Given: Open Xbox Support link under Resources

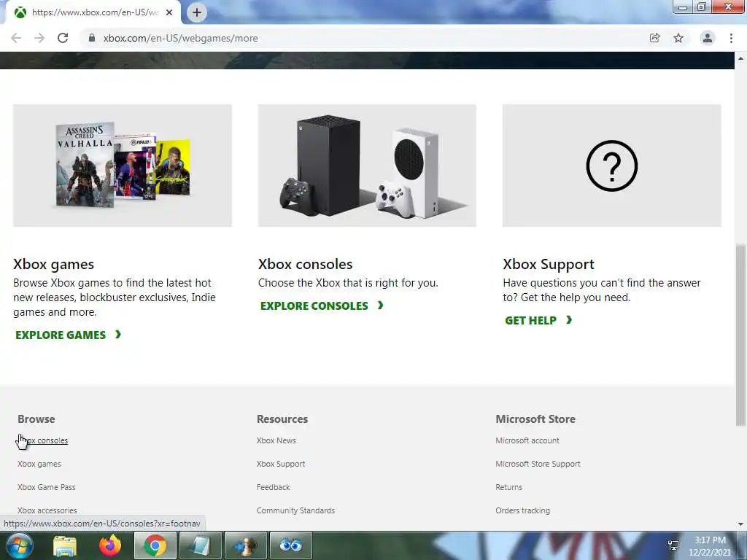Looking at the screenshot, I should pos(281,464).
